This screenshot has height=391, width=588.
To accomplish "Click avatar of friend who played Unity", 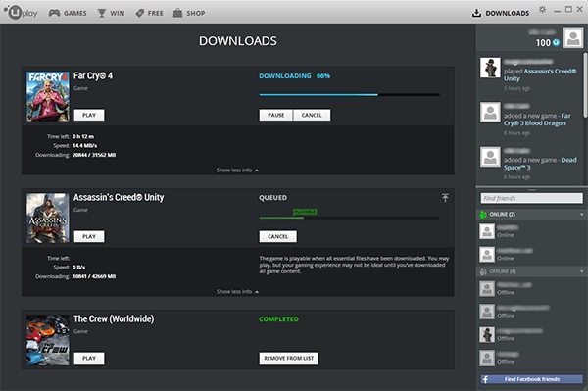I will [x=490, y=68].
